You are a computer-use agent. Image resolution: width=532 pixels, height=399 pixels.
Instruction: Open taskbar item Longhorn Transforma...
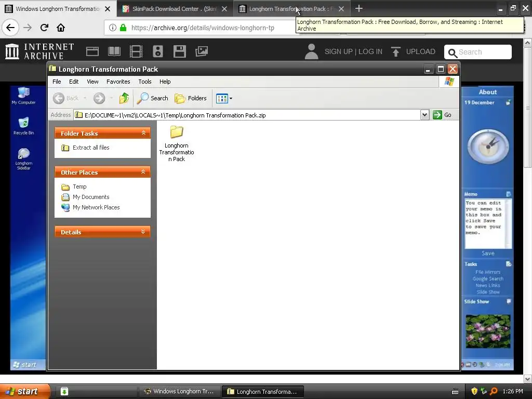click(x=262, y=392)
